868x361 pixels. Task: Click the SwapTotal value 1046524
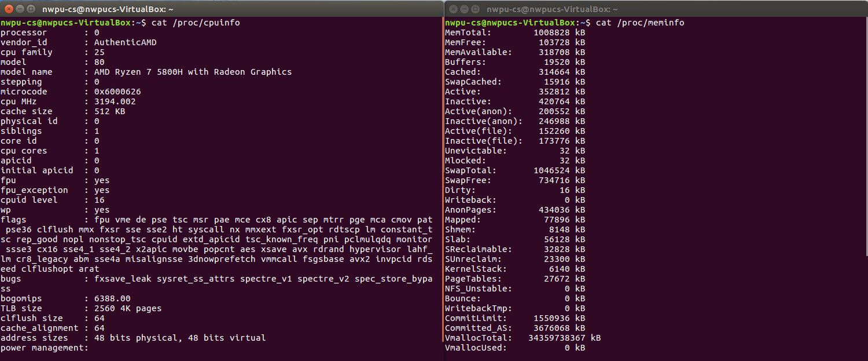[552, 170]
